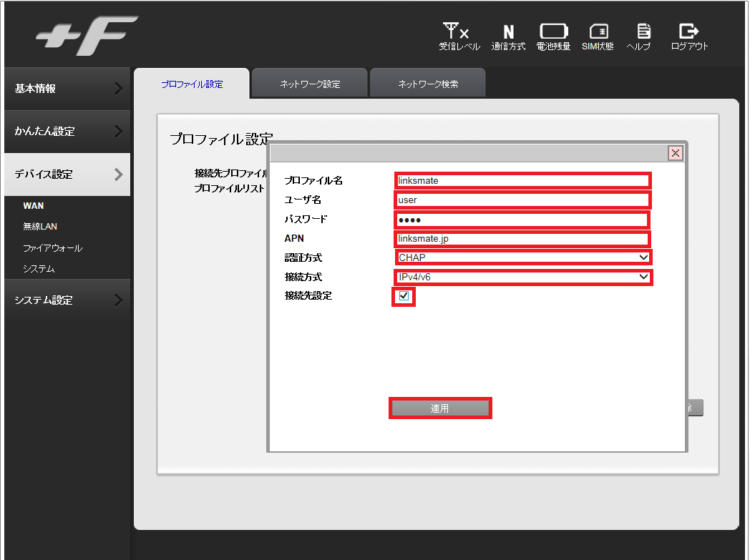Click the 接続方式 label in the dialog
The image size is (750, 560).
(303, 277)
